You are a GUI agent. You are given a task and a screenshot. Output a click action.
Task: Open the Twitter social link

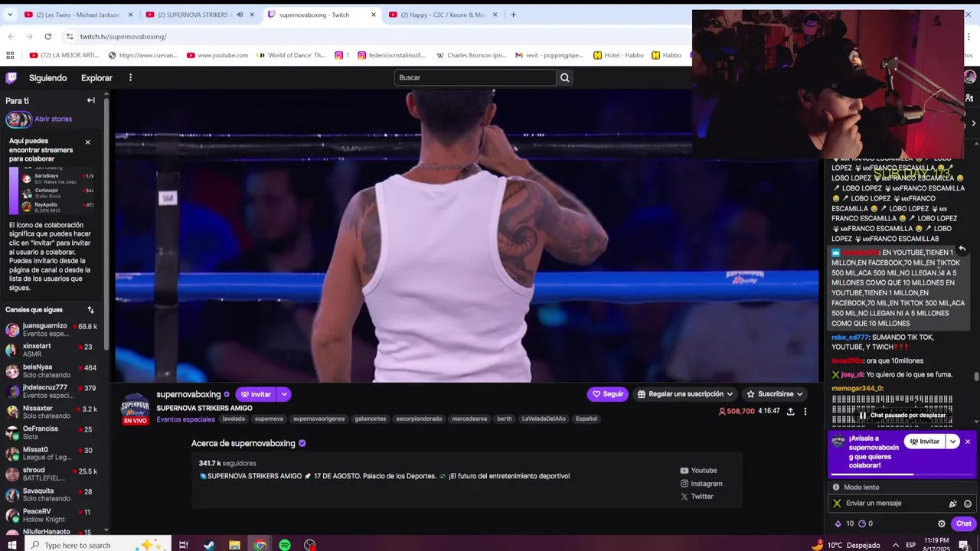click(697, 497)
